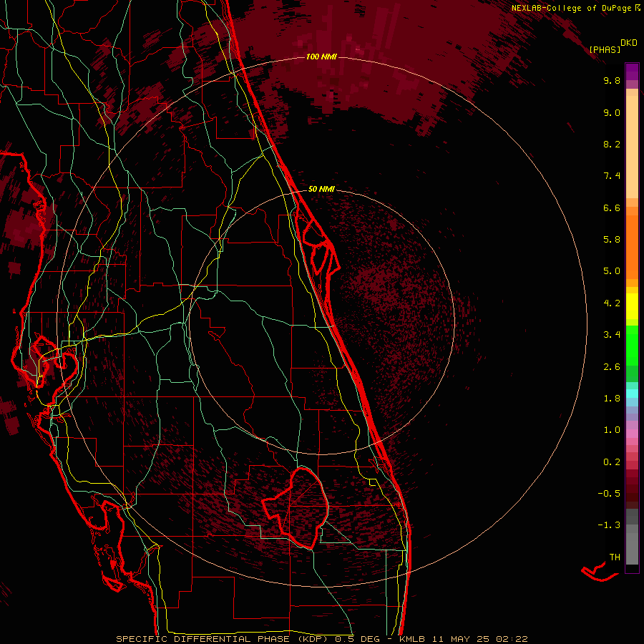Click the 7.4 value on color scale
644x644 pixels.
click(x=612, y=176)
